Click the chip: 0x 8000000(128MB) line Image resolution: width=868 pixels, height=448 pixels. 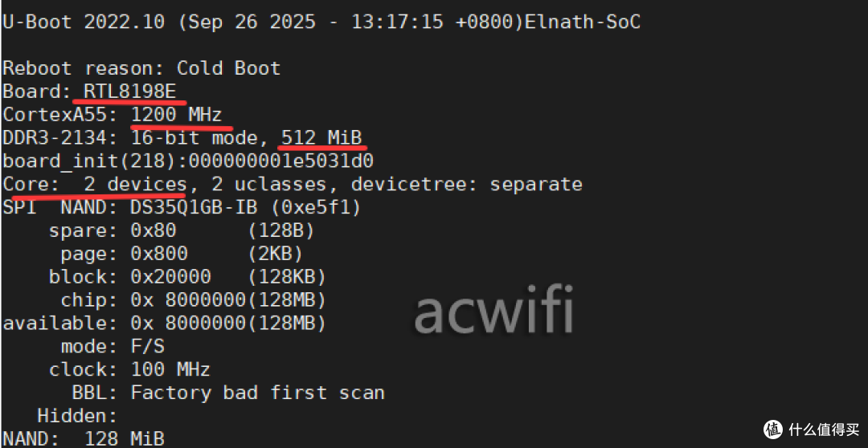pyautogui.click(x=193, y=300)
